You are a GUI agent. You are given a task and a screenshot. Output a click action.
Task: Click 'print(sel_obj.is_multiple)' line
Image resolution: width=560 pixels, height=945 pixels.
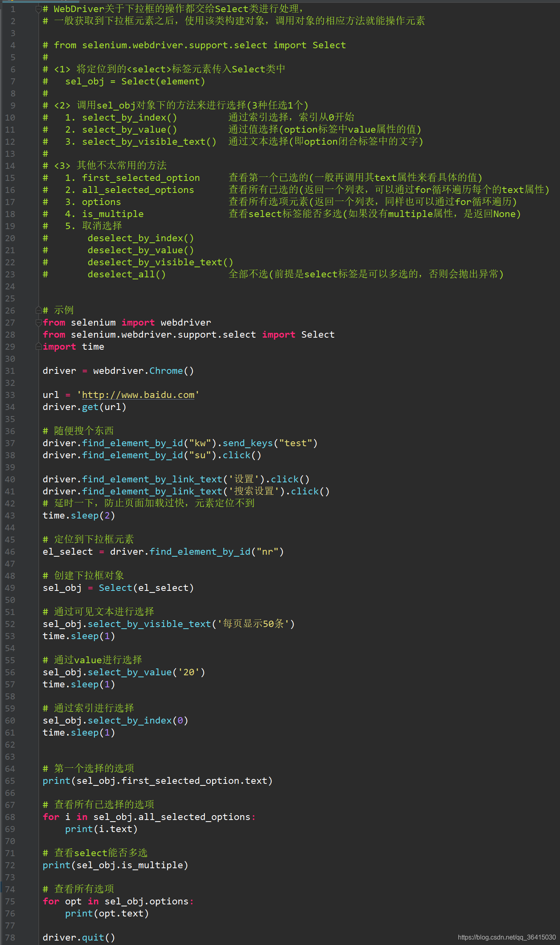(x=116, y=865)
